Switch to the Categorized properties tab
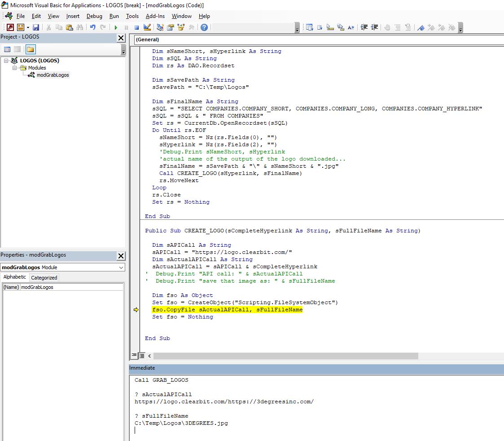Viewport: 504px width, 441px height. coord(44,277)
